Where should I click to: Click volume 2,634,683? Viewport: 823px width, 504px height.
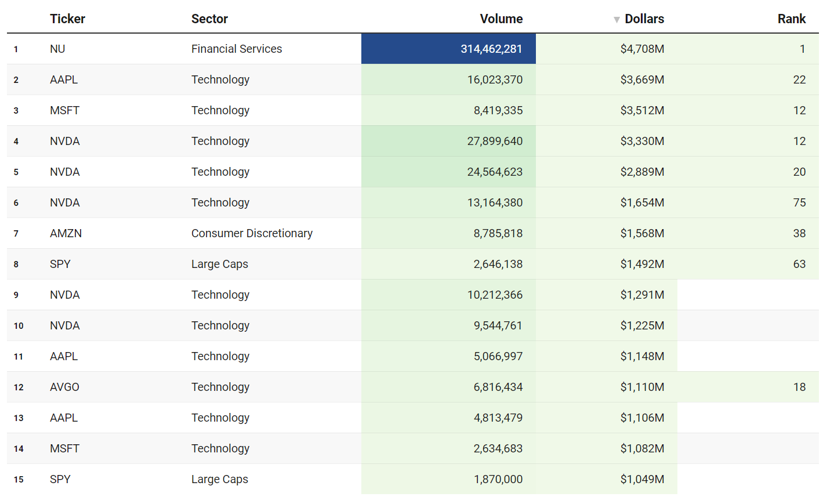coord(498,449)
